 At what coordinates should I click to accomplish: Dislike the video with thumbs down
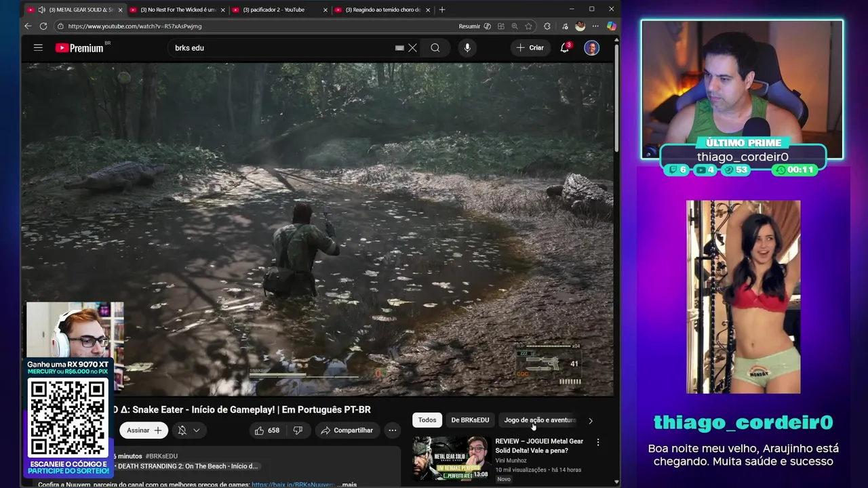pos(298,430)
